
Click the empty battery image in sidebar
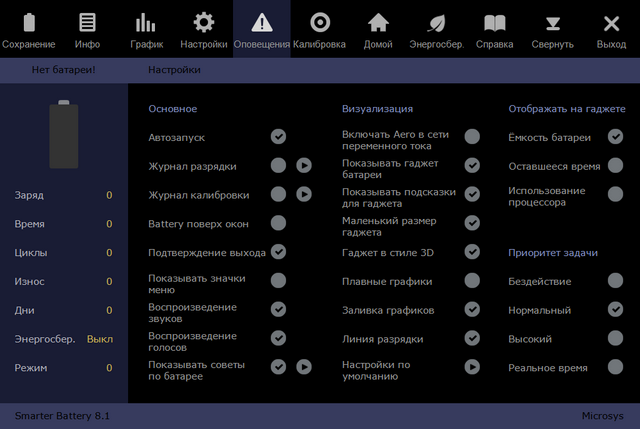point(64,134)
